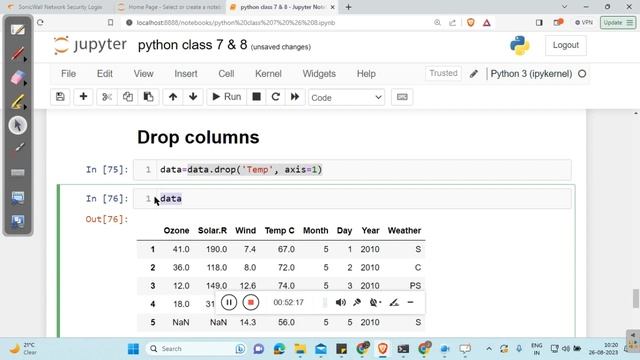Bookmark this page icon
Viewport: 640px width, 360px height.
tap(111, 22)
